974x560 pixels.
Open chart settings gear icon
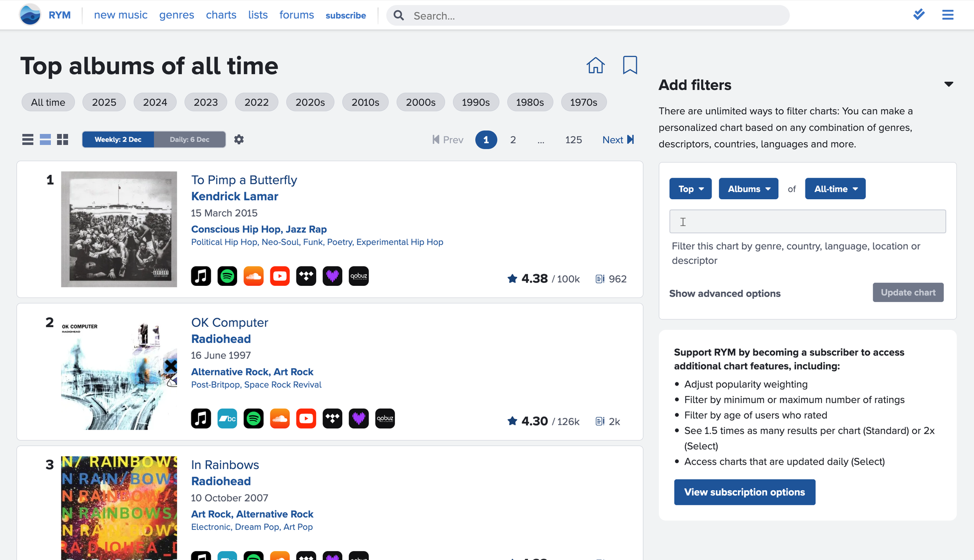click(239, 140)
